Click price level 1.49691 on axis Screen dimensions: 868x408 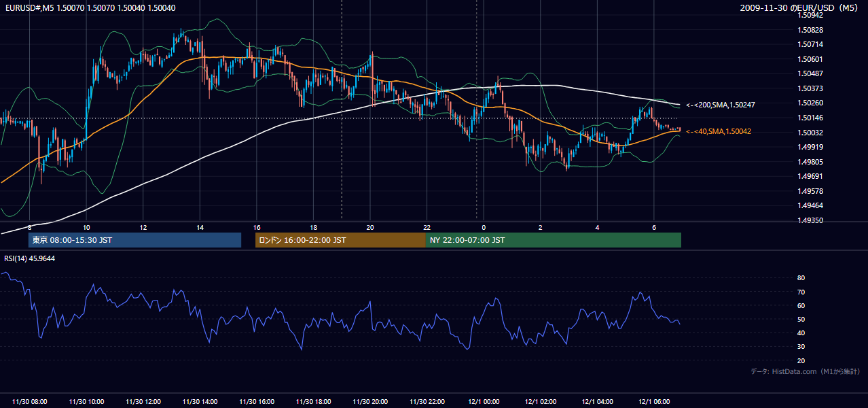(x=810, y=176)
